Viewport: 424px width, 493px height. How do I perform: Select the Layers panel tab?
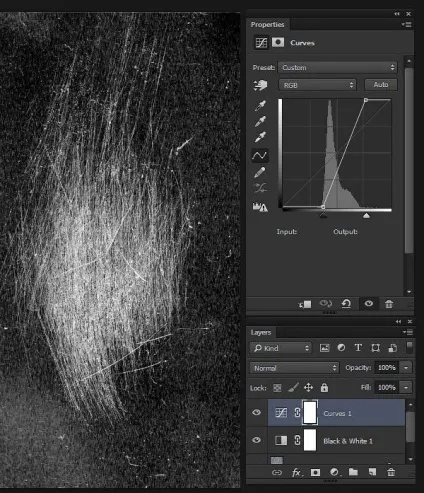tap(261, 332)
